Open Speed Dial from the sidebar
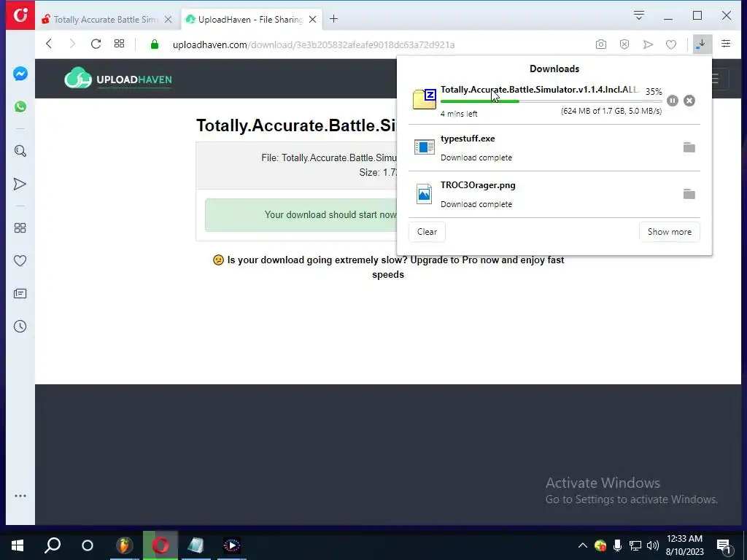 20,228
